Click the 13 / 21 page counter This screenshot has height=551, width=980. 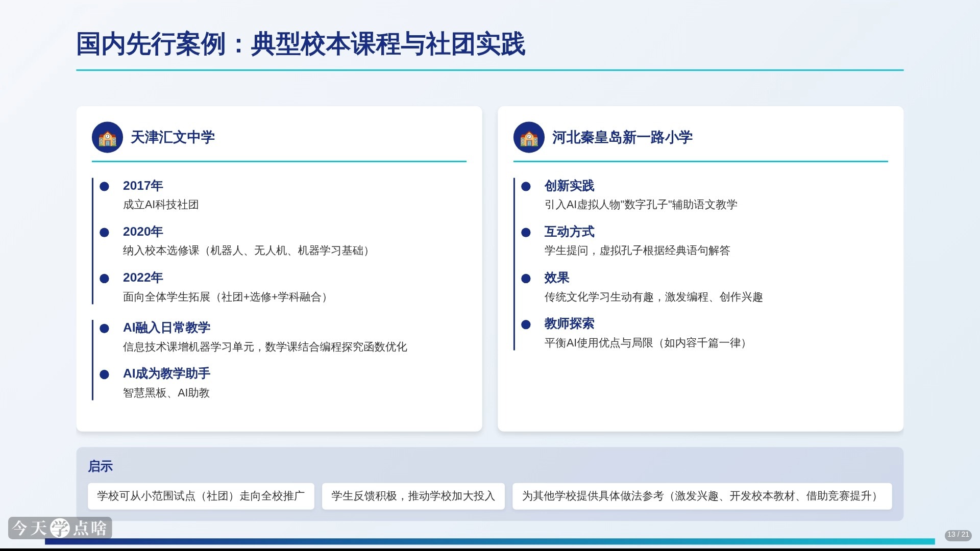pyautogui.click(x=958, y=534)
